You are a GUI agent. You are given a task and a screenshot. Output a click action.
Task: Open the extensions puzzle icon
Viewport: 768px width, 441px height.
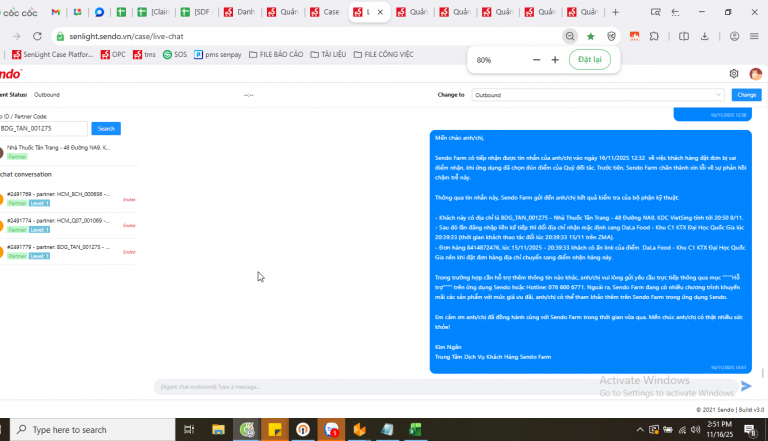(654, 36)
